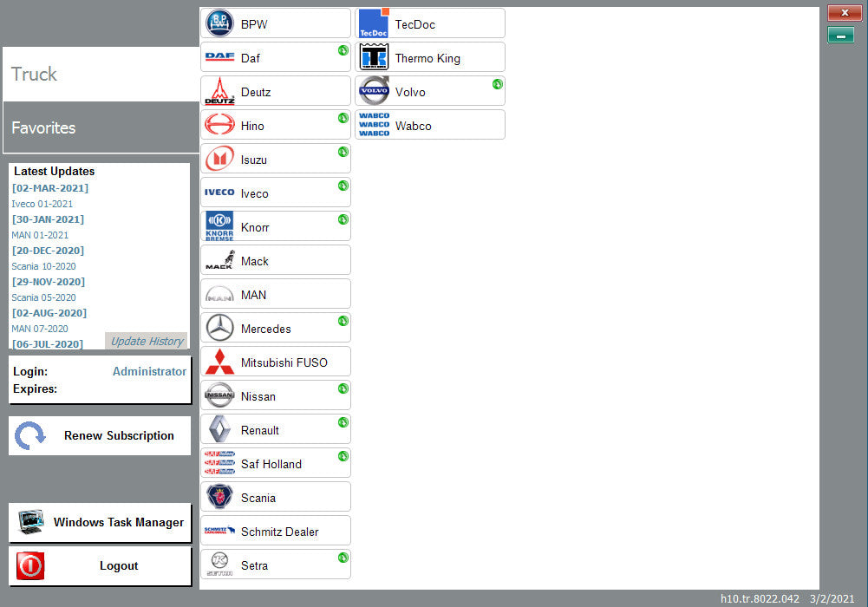Image resolution: width=868 pixels, height=607 pixels.
Task: Open the Setra logo icon
Action: coord(219,565)
